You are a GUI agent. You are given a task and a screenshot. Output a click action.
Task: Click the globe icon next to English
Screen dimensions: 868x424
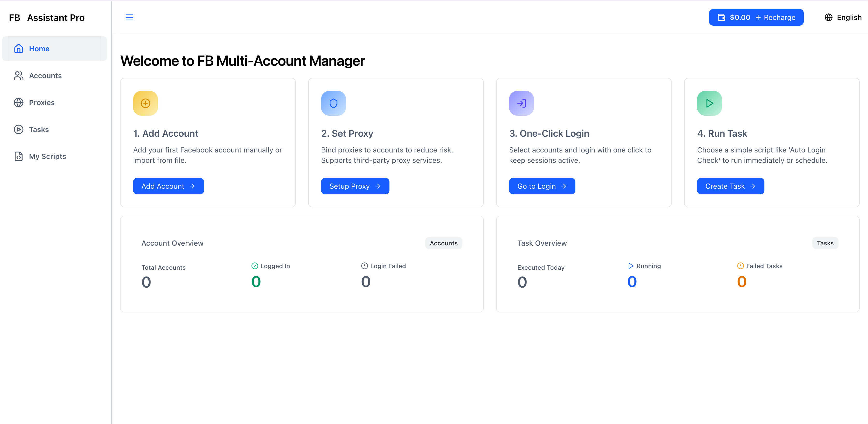click(829, 18)
